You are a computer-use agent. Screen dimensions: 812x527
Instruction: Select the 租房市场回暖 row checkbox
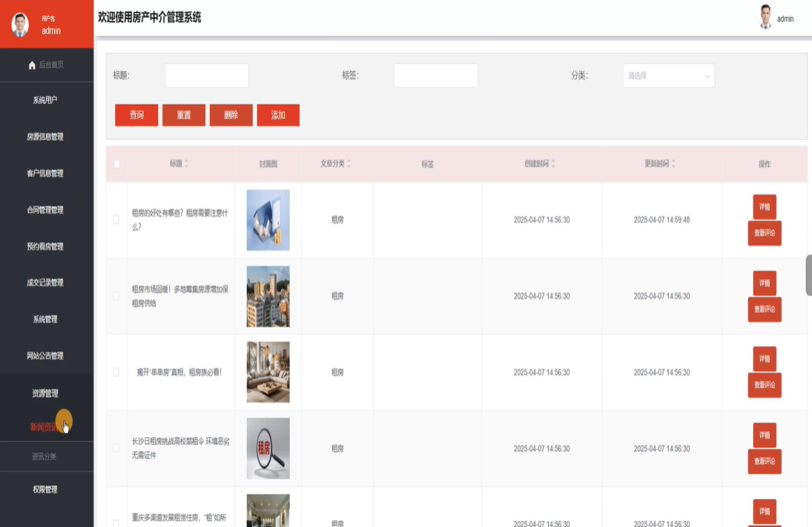116,295
